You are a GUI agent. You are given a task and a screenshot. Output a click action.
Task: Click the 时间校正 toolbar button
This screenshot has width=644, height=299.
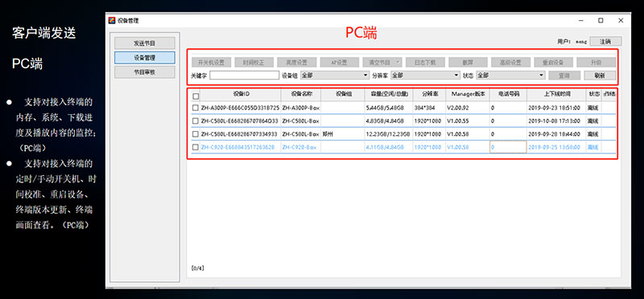pyautogui.click(x=254, y=63)
